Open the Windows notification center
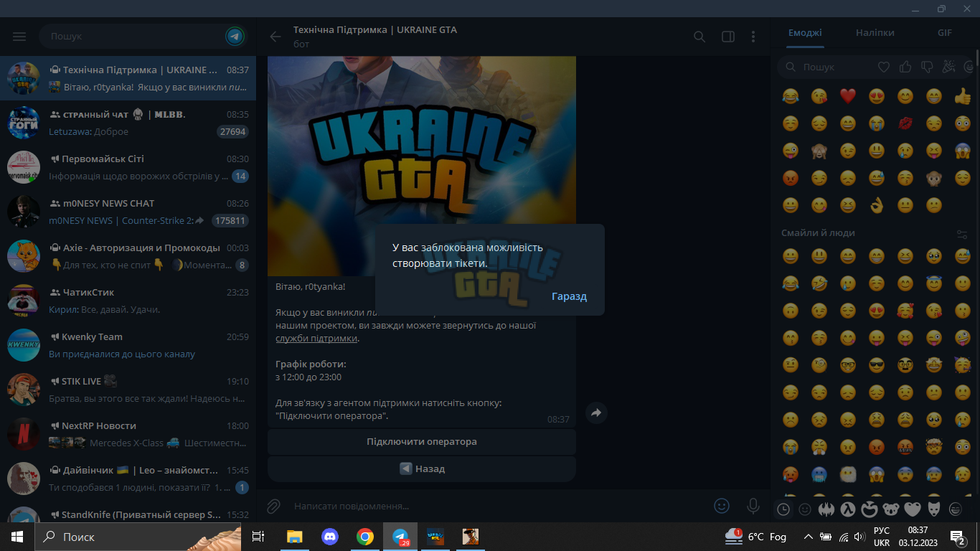This screenshot has width=980, height=551. [957, 536]
